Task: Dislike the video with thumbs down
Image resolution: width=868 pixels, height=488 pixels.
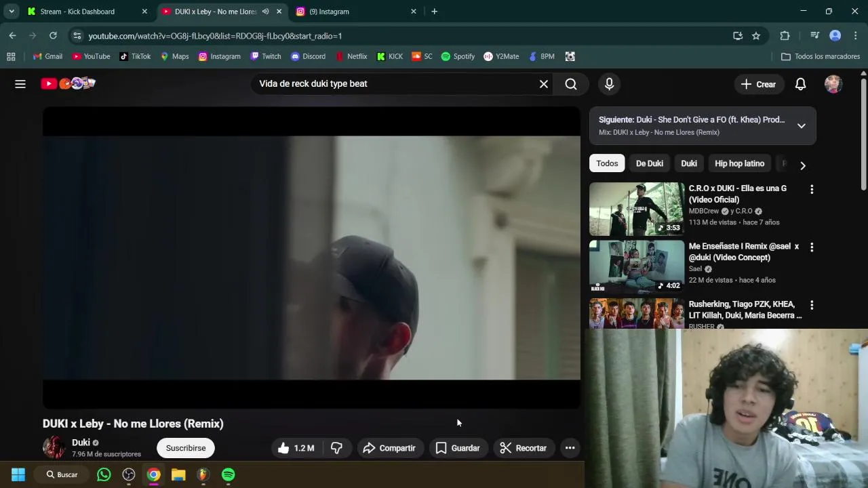Action: 336,448
